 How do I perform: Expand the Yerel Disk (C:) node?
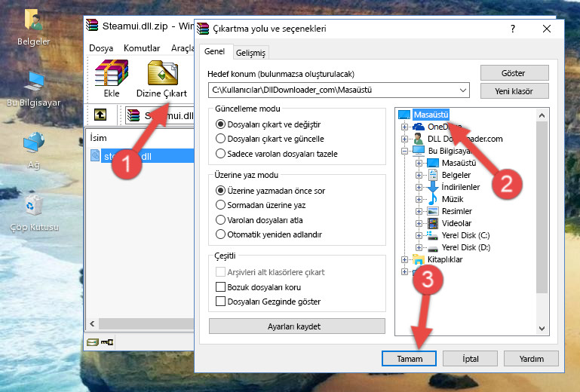[x=419, y=235]
